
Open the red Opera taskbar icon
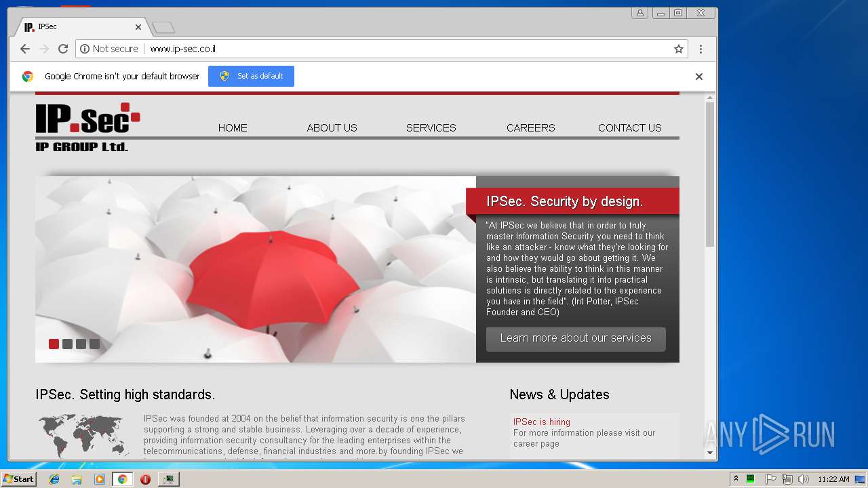point(145,479)
